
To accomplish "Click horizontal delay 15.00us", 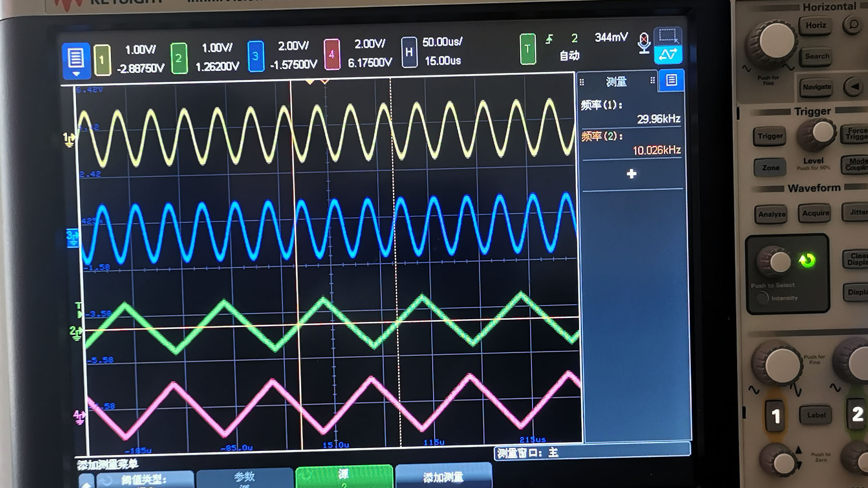I will point(443,61).
